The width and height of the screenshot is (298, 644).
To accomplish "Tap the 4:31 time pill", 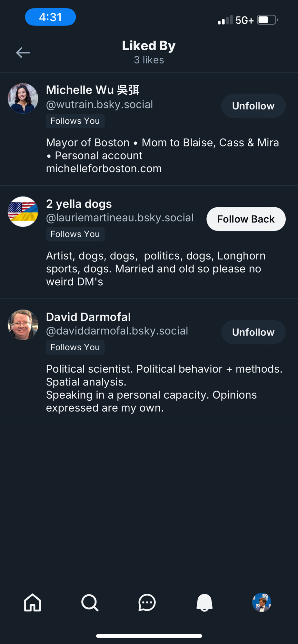I will pos(50,17).
